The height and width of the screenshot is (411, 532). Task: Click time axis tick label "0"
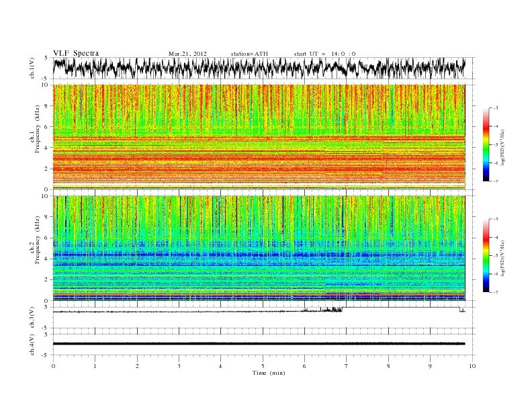pos(53,366)
